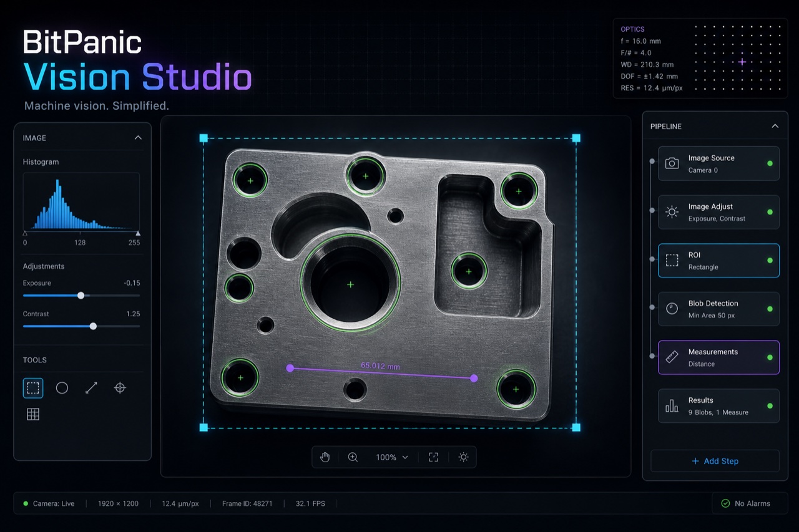Click the No Alarms checkmark icon

[725, 503]
